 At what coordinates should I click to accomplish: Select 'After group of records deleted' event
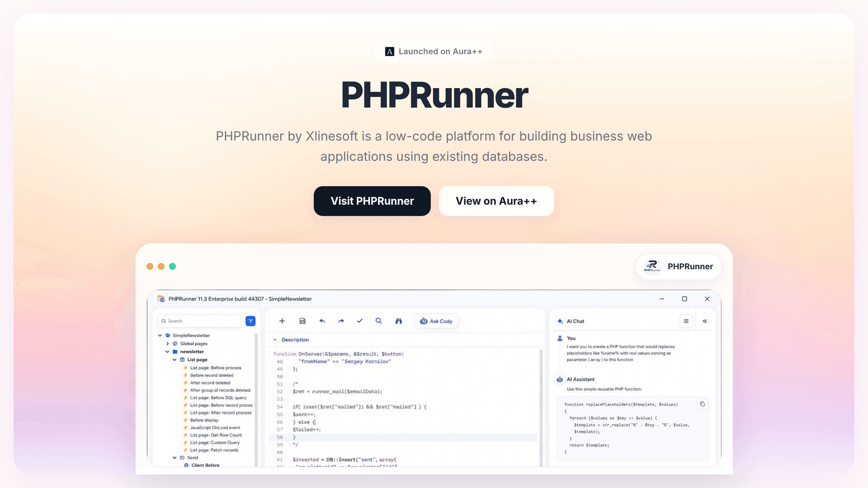(x=220, y=390)
